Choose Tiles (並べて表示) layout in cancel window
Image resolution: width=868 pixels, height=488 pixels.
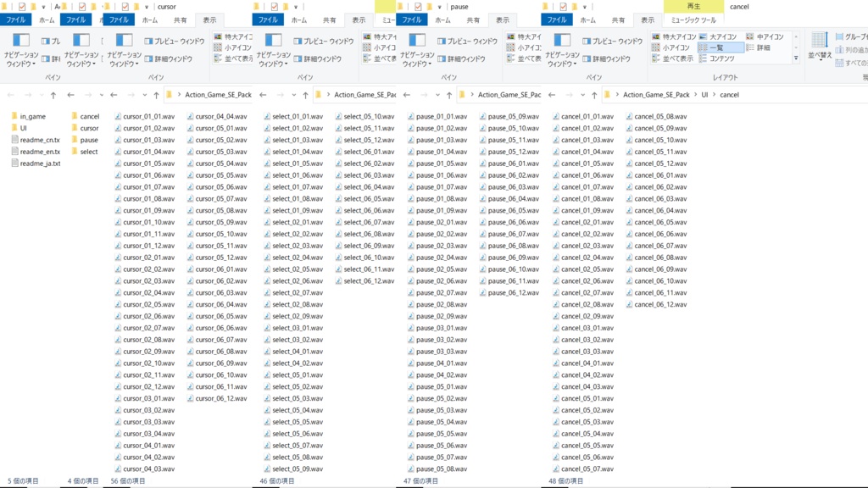point(672,58)
